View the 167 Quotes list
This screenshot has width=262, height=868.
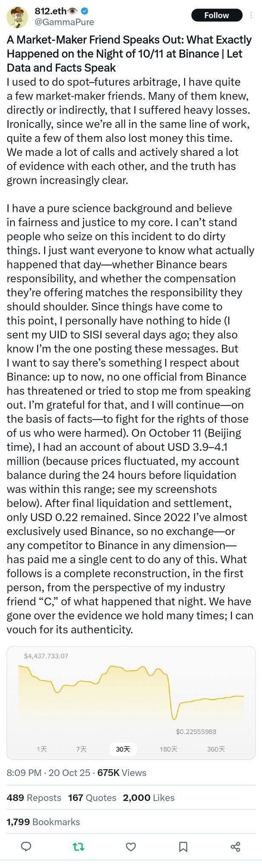pos(92,798)
